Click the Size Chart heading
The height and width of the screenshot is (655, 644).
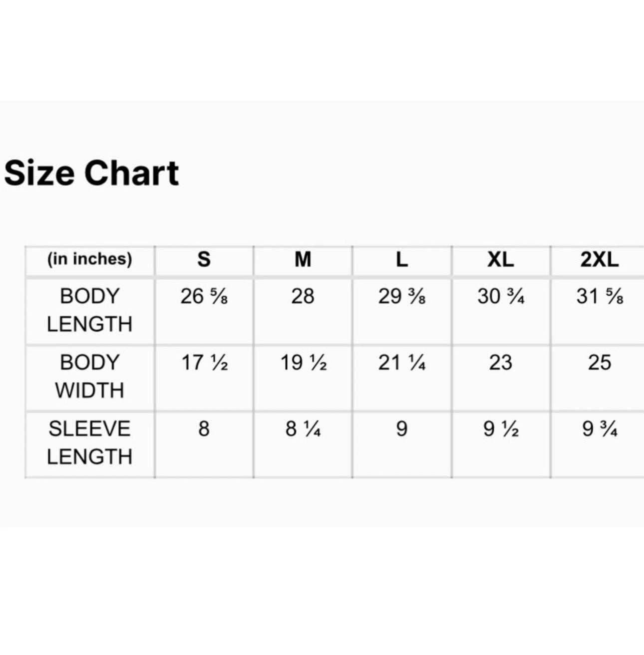pyautogui.click(x=91, y=173)
